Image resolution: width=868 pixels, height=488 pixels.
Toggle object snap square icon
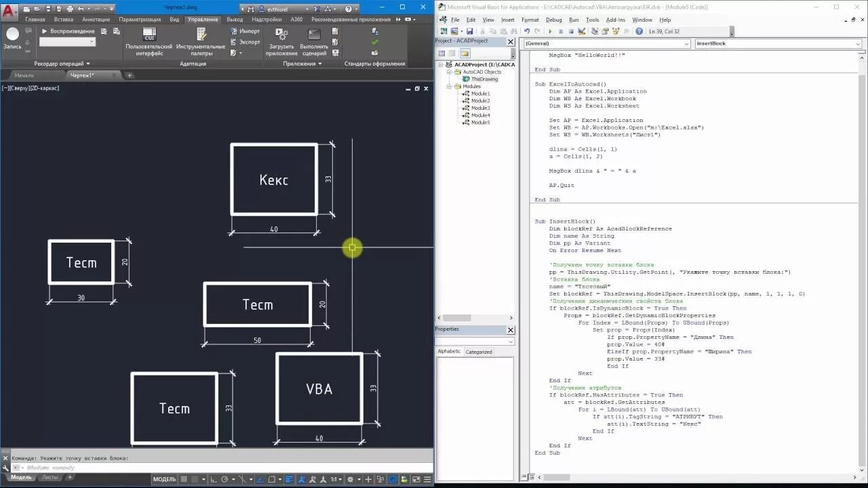tap(271, 479)
